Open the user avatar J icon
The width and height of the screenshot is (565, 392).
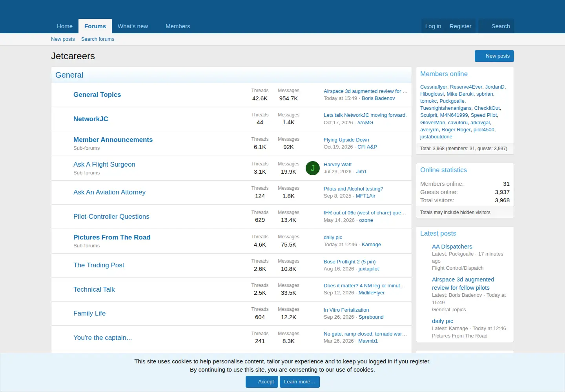point(313,168)
